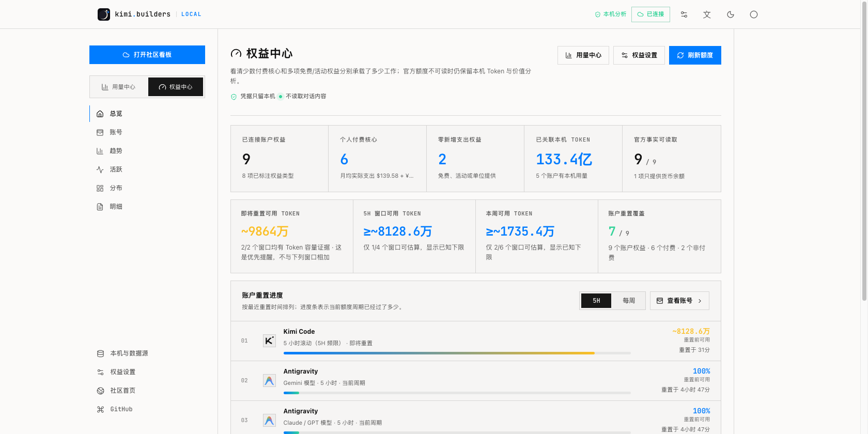
Task: Open 查看账号 with chevron arrow
Action: tap(679, 301)
